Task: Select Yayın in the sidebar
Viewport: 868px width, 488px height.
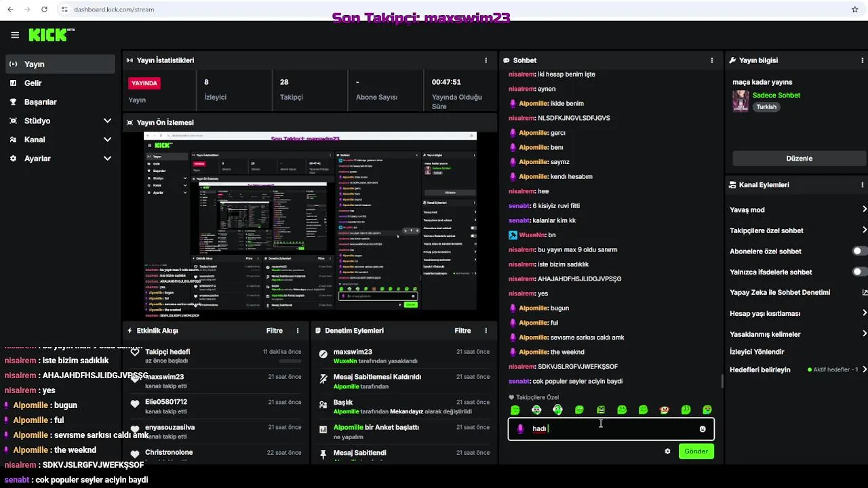Action: coord(60,64)
